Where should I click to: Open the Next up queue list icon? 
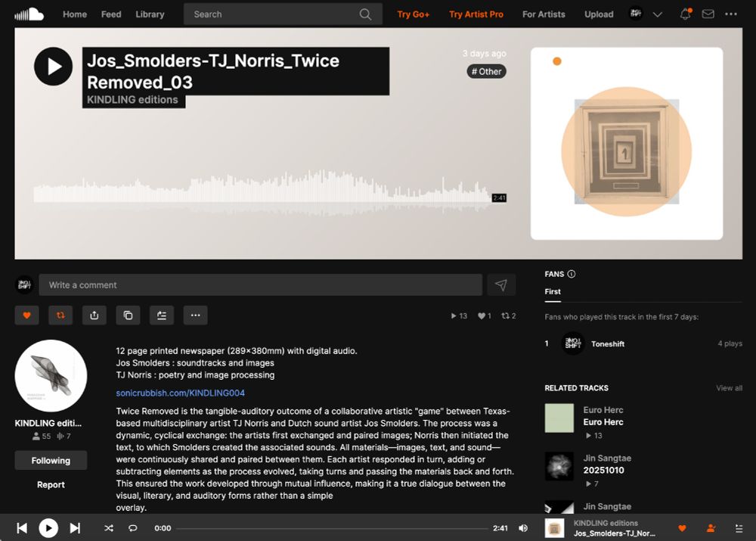739,528
